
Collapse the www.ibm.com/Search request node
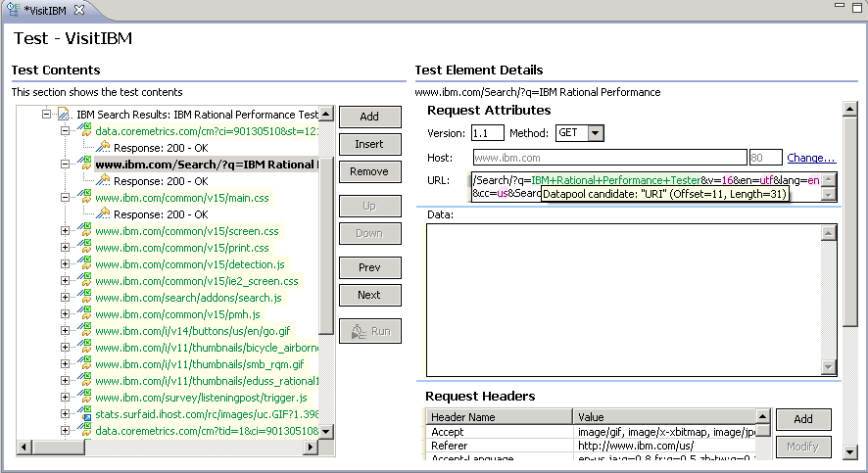(65, 165)
